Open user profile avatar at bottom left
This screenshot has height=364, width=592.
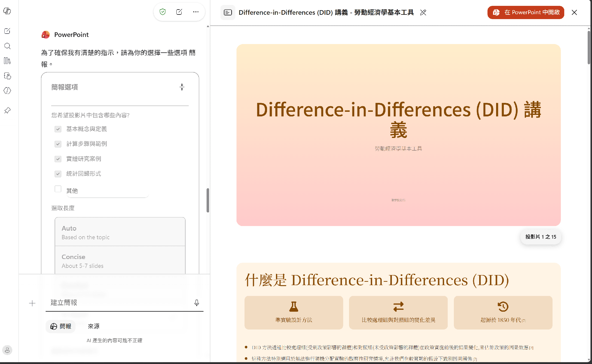(7, 350)
